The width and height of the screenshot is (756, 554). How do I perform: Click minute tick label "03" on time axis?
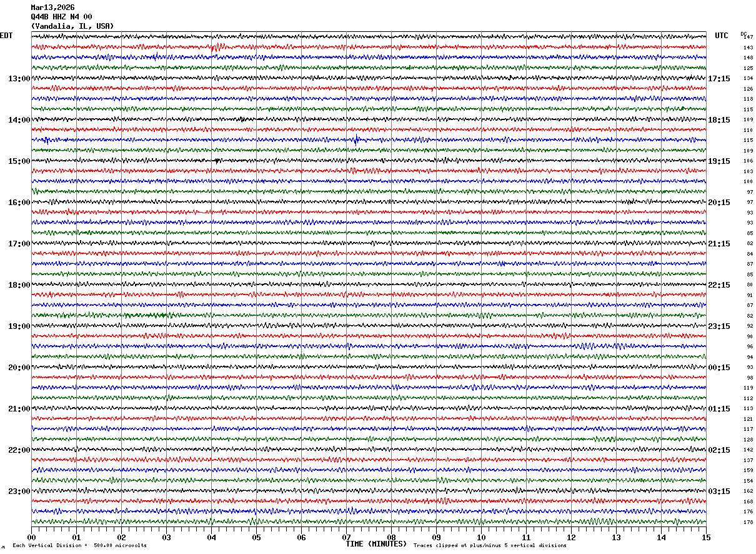point(166,537)
